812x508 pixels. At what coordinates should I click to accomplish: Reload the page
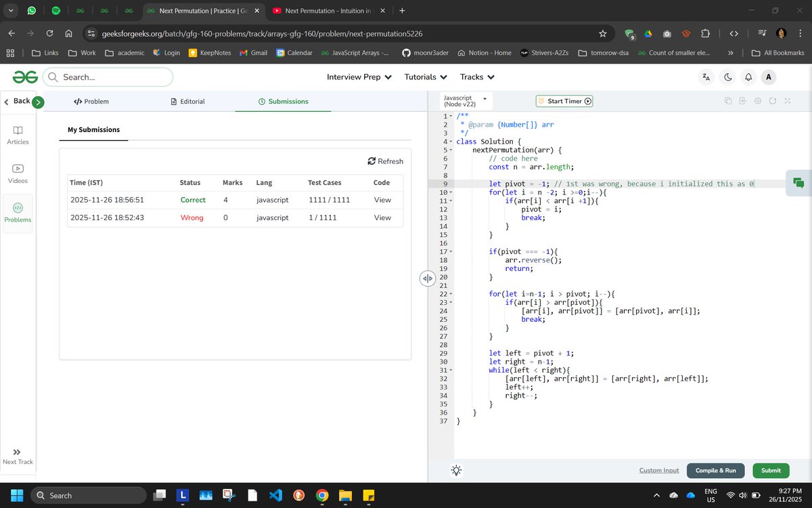(49, 33)
